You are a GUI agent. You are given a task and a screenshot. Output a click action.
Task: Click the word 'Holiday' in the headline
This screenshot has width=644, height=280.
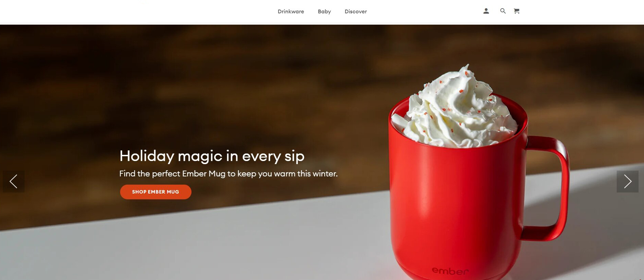tap(147, 156)
